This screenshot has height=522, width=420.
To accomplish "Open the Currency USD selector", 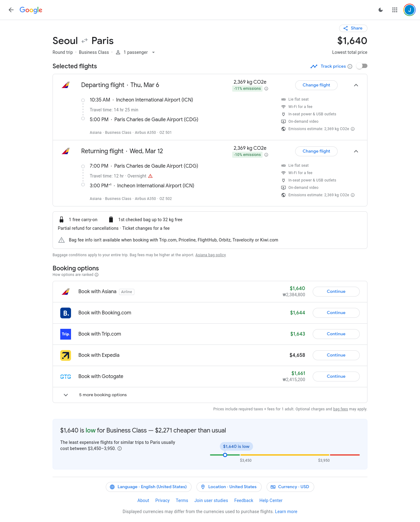I will coord(290,487).
